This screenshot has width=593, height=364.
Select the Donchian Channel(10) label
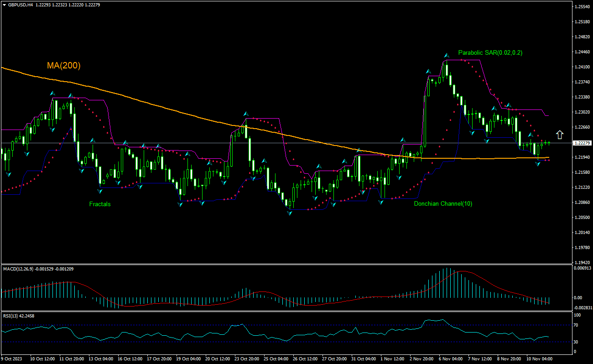pyautogui.click(x=443, y=204)
